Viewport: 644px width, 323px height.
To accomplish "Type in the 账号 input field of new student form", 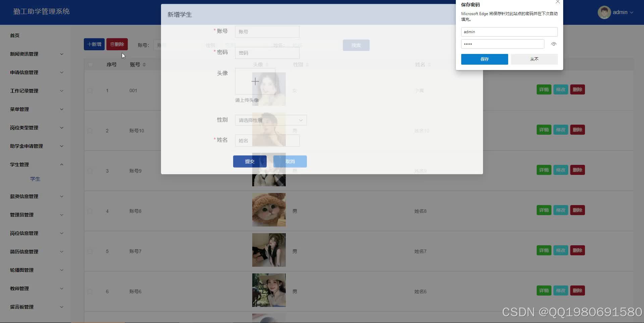I will click(x=267, y=31).
